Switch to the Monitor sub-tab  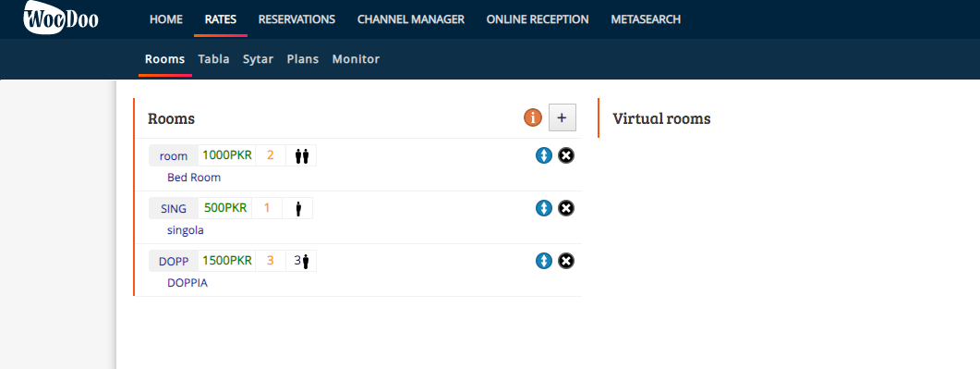356,59
